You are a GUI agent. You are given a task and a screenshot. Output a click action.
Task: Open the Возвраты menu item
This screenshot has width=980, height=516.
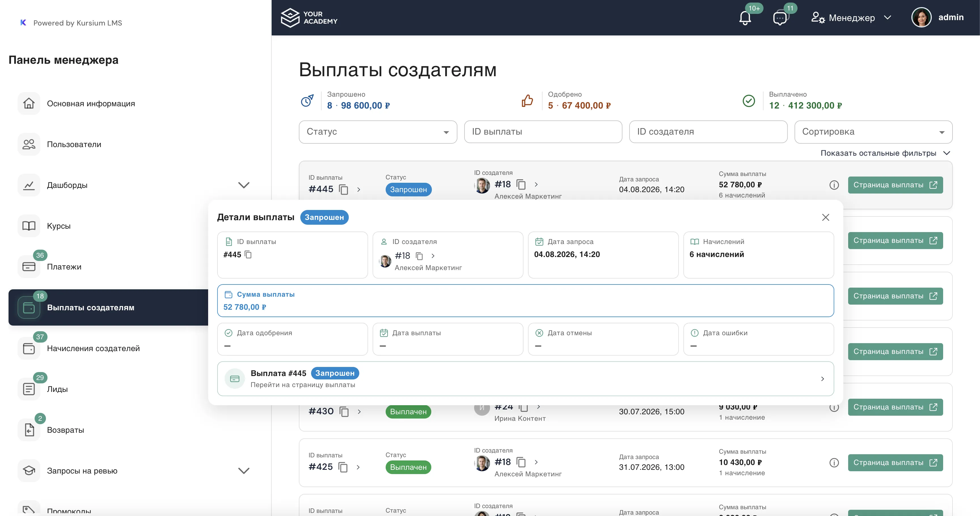pyautogui.click(x=136, y=430)
